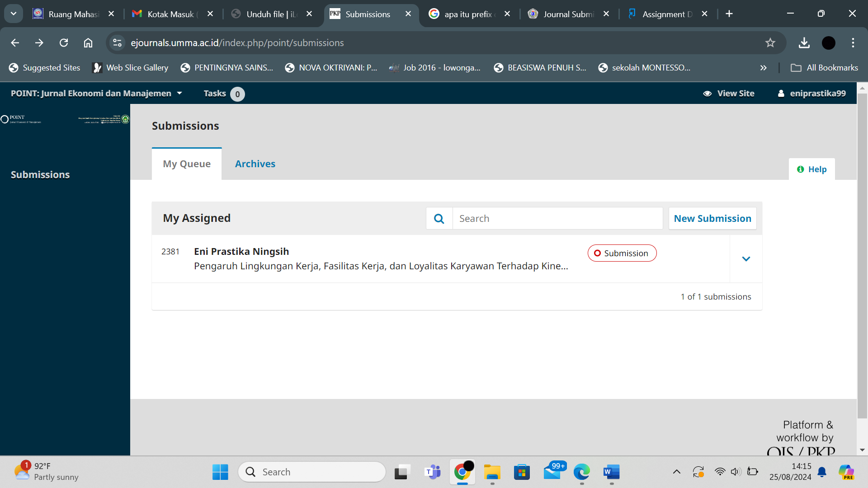This screenshot has height=488, width=868.
Task: Open the Chrome profile avatar
Action: (x=829, y=42)
